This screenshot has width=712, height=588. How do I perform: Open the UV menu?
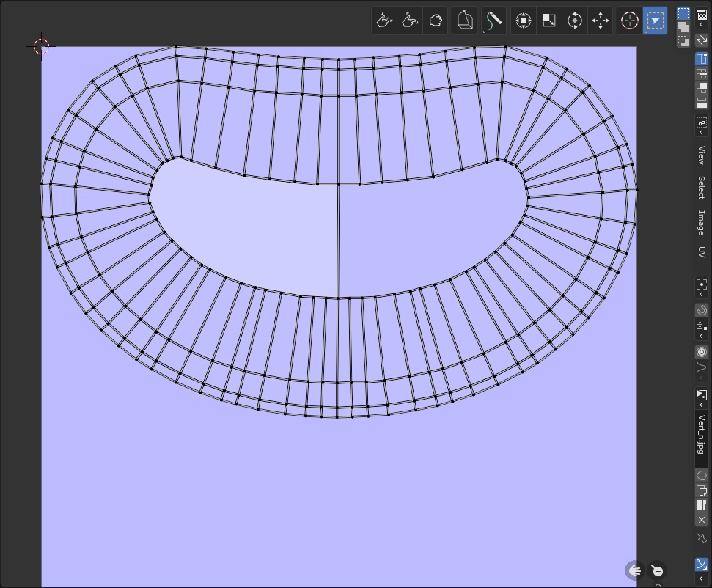coord(702,252)
